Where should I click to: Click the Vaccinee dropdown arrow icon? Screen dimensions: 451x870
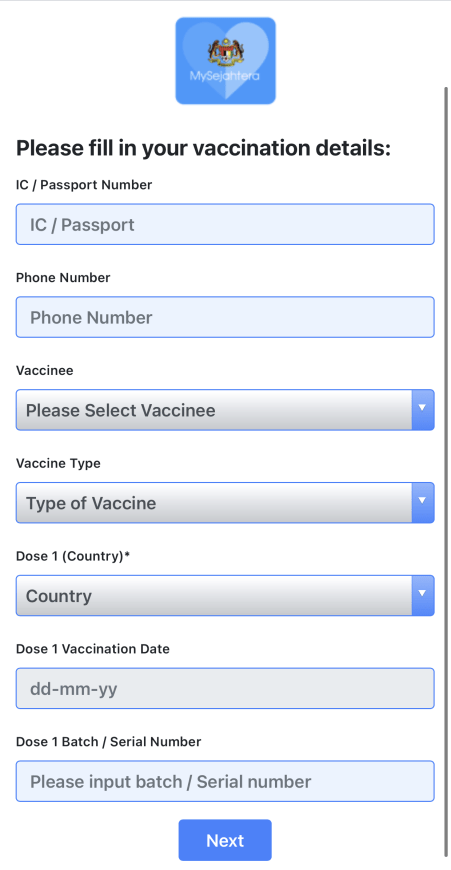tap(423, 409)
